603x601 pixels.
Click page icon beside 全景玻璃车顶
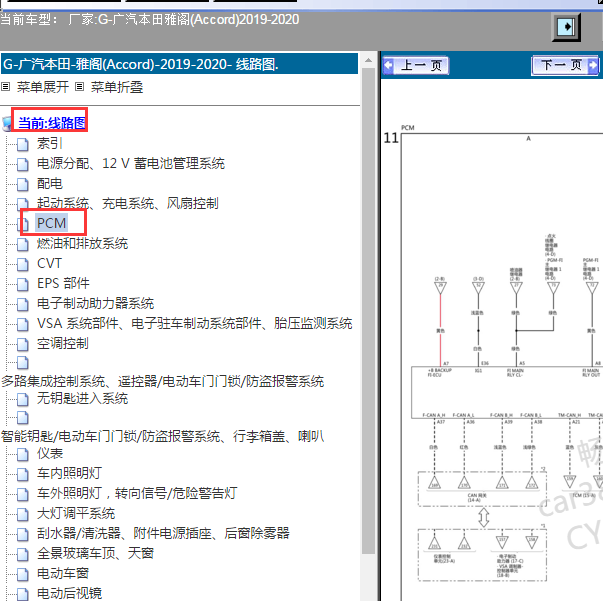[23, 554]
